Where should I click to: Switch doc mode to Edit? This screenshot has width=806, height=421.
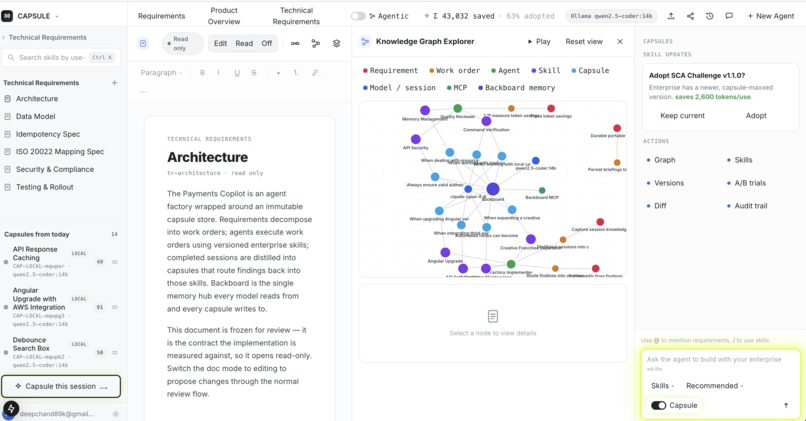[221, 44]
